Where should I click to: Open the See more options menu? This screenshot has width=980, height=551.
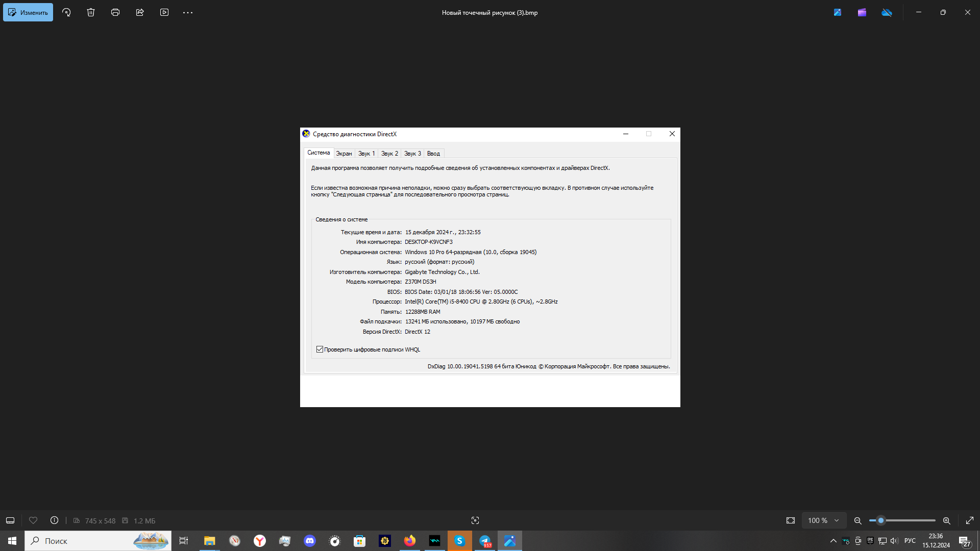coord(188,12)
